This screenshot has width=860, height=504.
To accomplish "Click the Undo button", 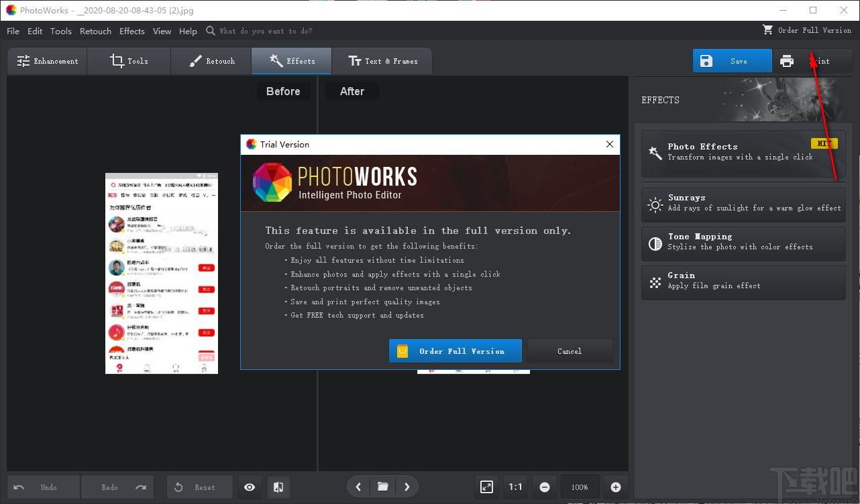I will (44, 487).
